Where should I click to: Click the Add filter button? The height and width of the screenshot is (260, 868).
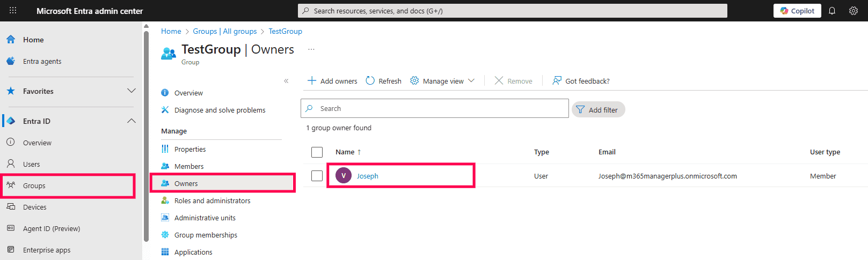(599, 109)
